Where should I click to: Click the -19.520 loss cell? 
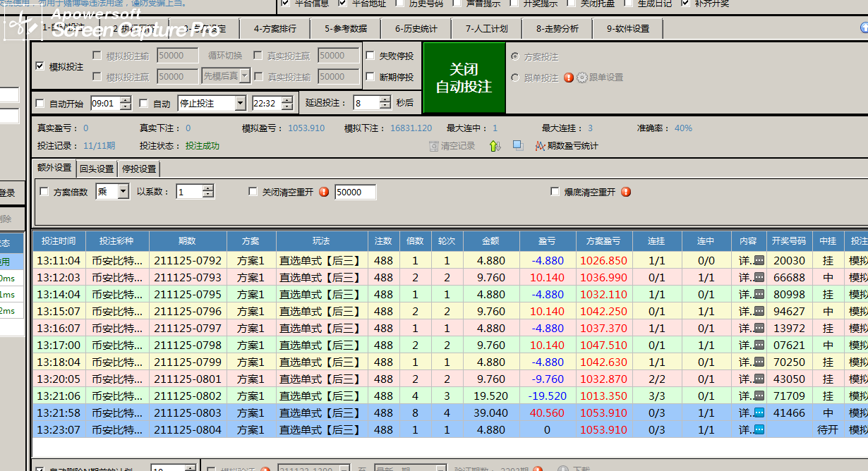[x=547, y=396]
